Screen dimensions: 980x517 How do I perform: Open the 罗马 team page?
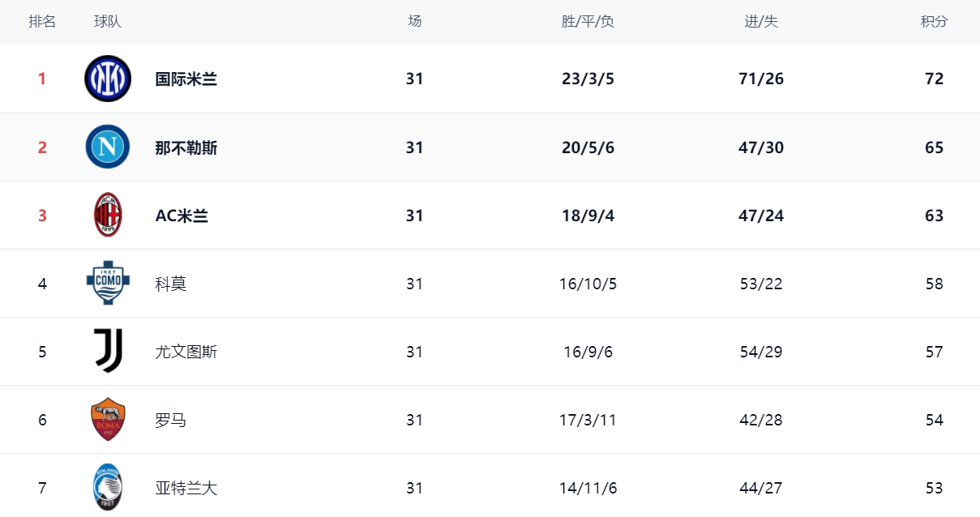pyautogui.click(x=171, y=420)
